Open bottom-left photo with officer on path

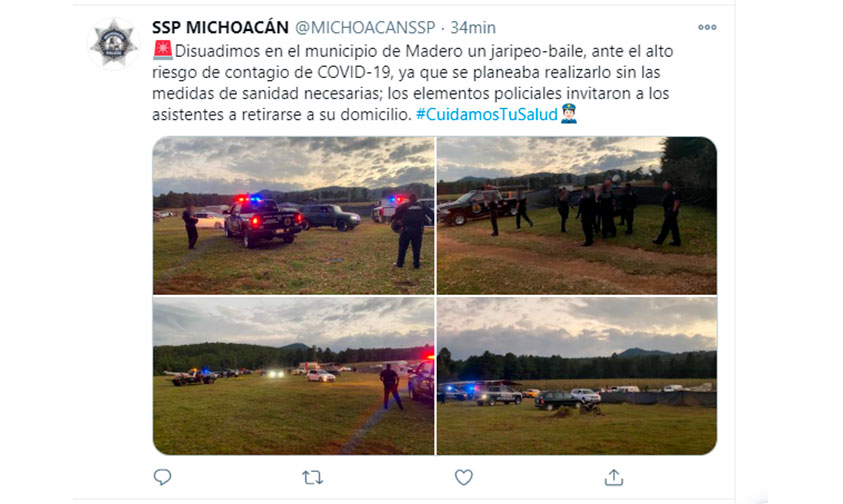pos(294,376)
